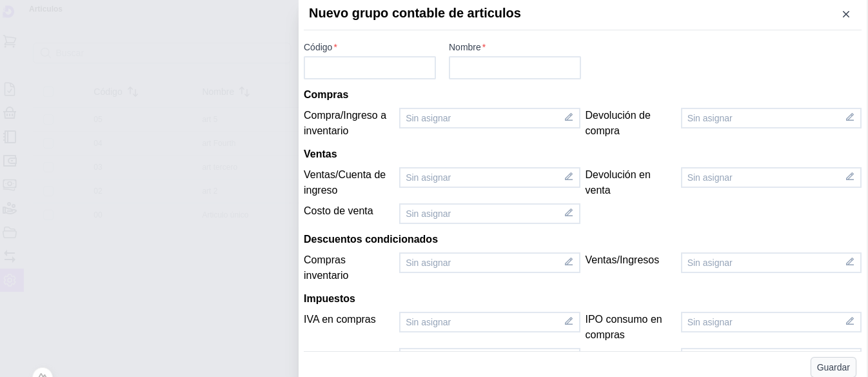Image resolution: width=868 pixels, height=377 pixels.
Task: Click edit icon for Costo de venta
Action: [568, 213]
